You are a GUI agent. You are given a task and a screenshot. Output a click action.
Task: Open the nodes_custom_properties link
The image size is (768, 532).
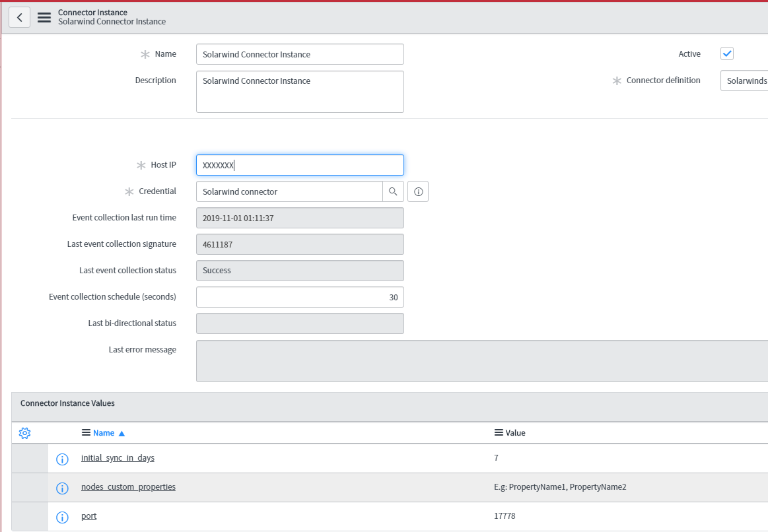pyautogui.click(x=128, y=486)
